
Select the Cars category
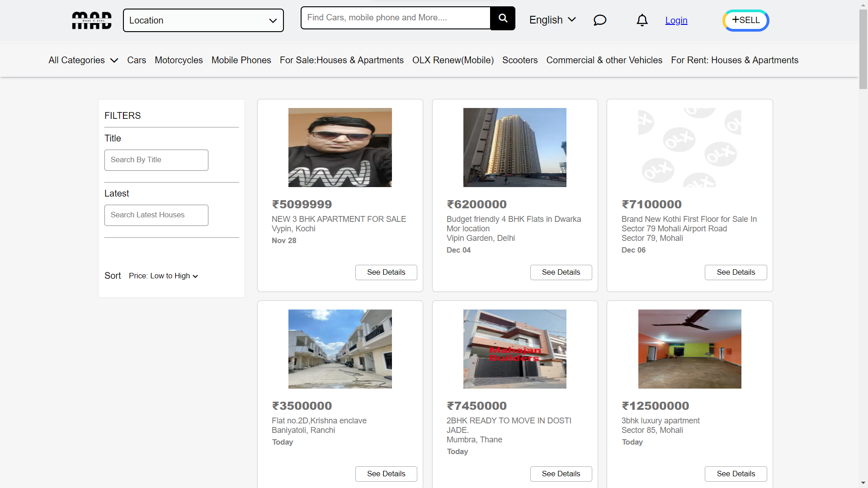(137, 60)
